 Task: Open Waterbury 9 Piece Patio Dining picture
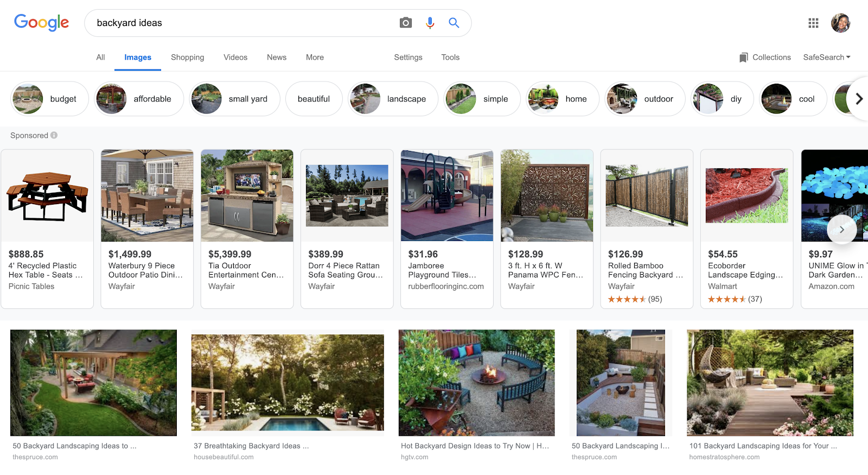[147, 195]
